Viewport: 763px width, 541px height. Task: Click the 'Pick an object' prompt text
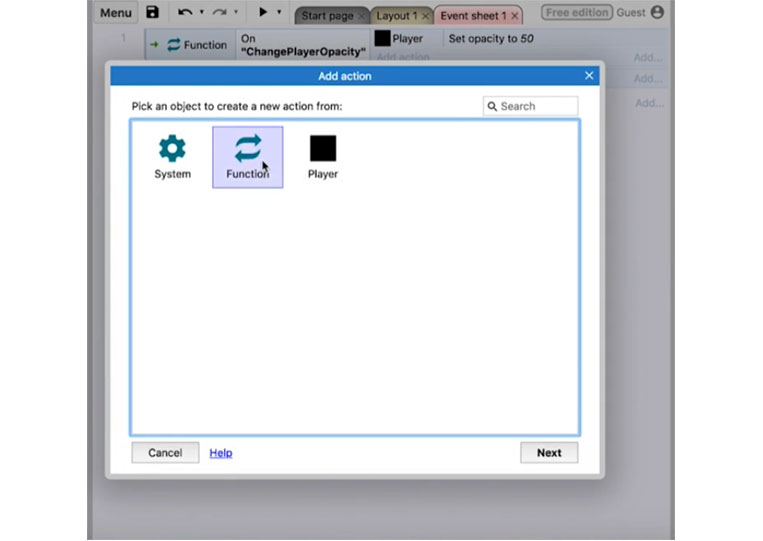(x=236, y=106)
